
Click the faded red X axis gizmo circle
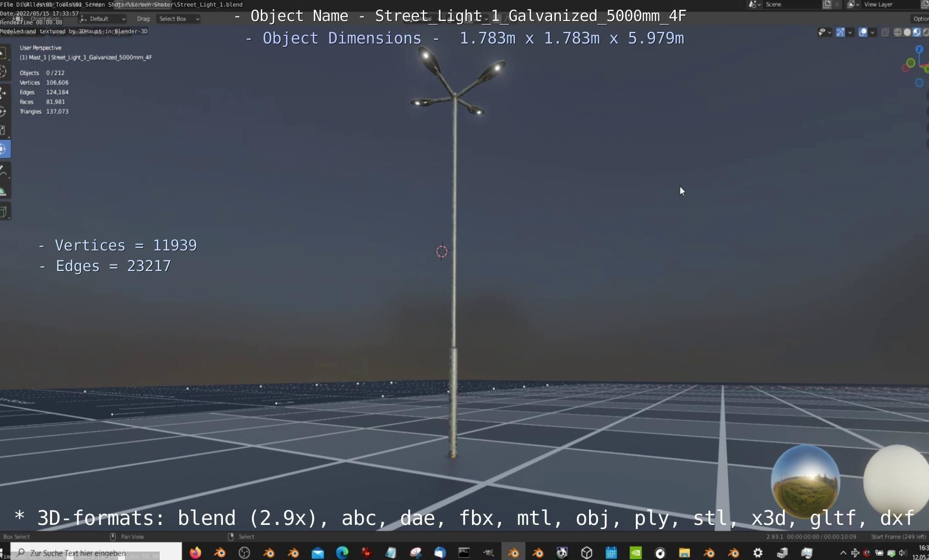tap(906, 68)
